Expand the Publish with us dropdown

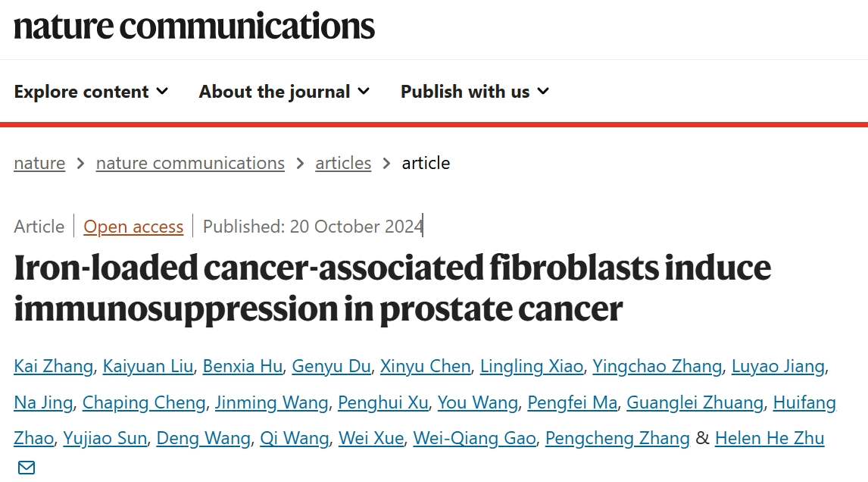coord(474,92)
